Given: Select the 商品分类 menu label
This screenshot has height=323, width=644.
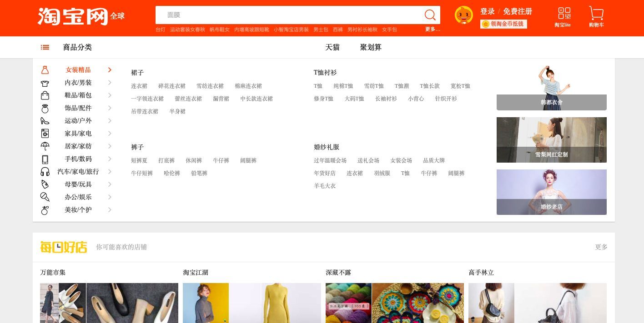Looking at the screenshot, I should tap(77, 47).
